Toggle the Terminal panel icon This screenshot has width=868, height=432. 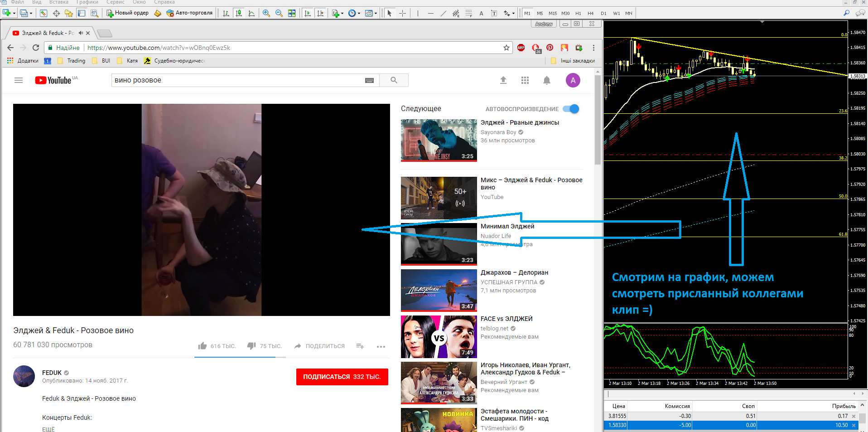(x=82, y=13)
